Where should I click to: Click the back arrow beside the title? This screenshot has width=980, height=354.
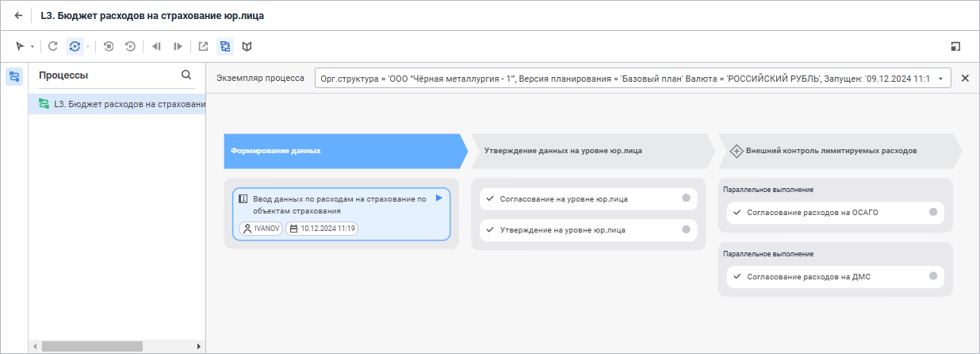(x=18, y=15)
